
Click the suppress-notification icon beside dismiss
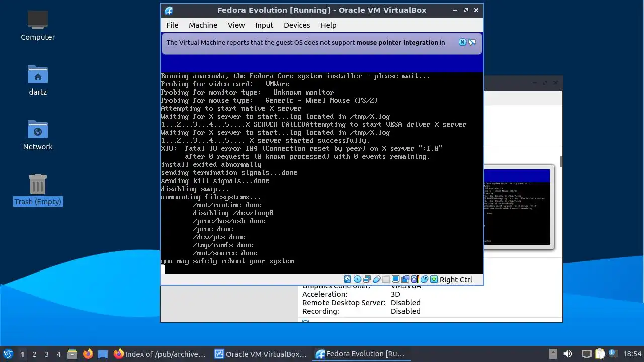[x=472, y=42]
